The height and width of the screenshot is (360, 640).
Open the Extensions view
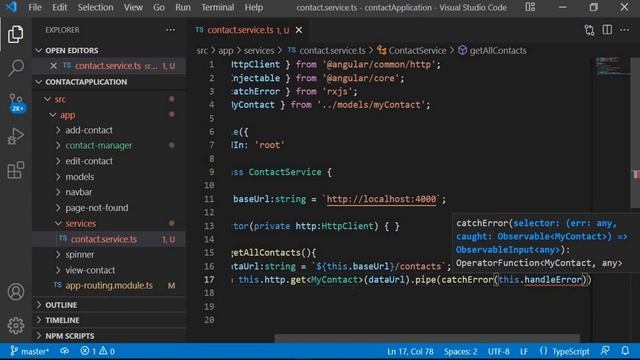click(x=16, y=170)
